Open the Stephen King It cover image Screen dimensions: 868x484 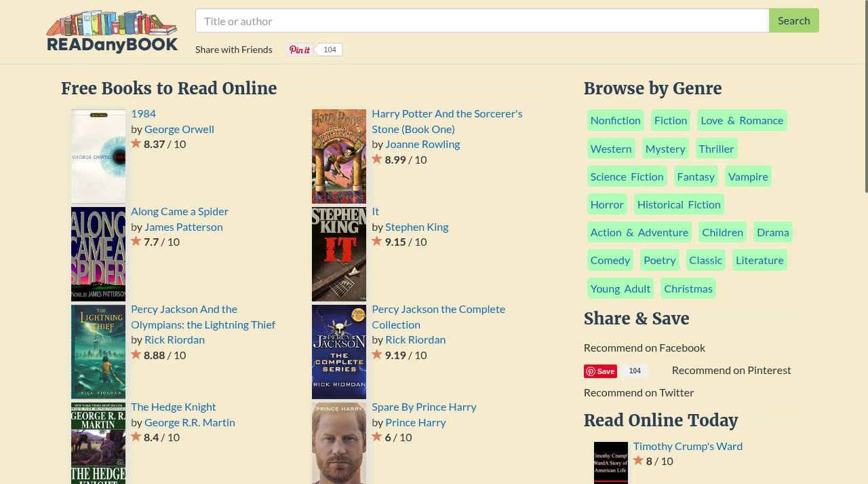pos(339,254)
